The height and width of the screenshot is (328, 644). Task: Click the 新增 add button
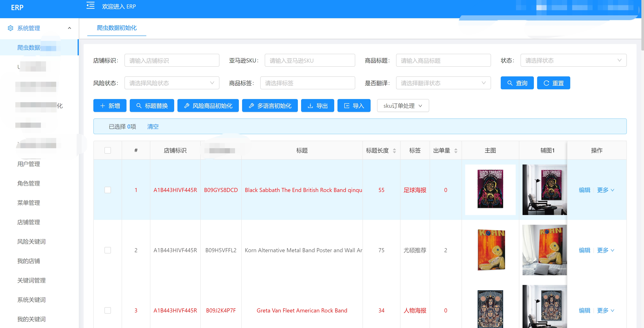click(110, 106)
